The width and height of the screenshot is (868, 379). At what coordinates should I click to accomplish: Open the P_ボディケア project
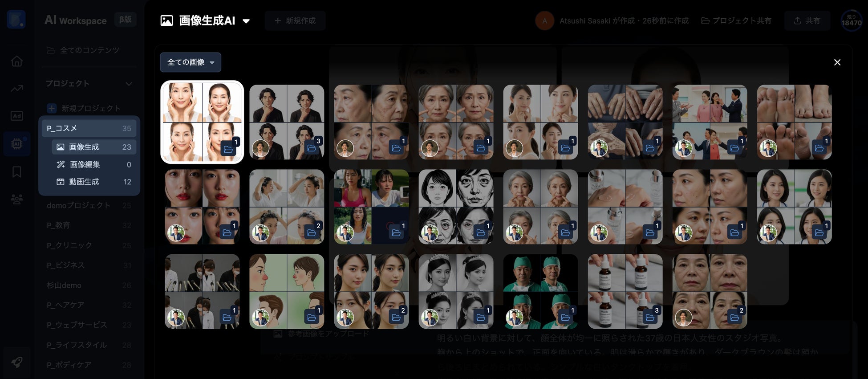89,365
